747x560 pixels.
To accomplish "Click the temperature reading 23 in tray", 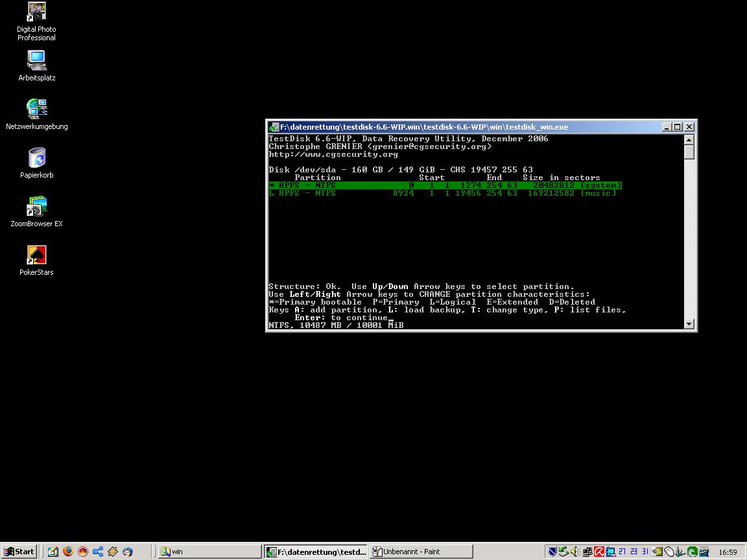I will tap(634, 552).
